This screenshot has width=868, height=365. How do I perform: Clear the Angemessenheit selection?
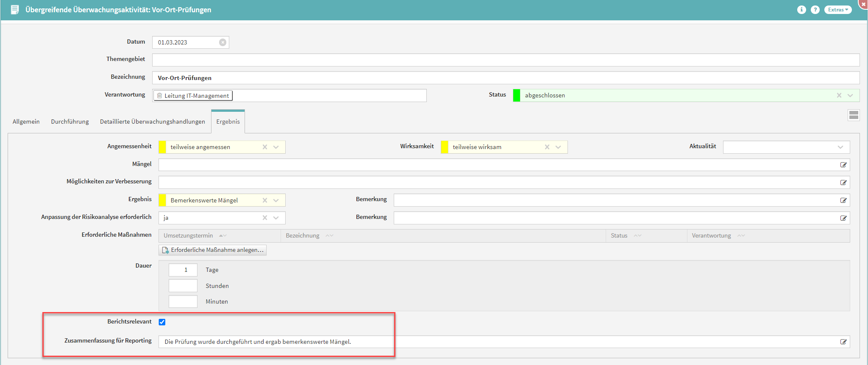pyautogui.click(x=265, y=147)
